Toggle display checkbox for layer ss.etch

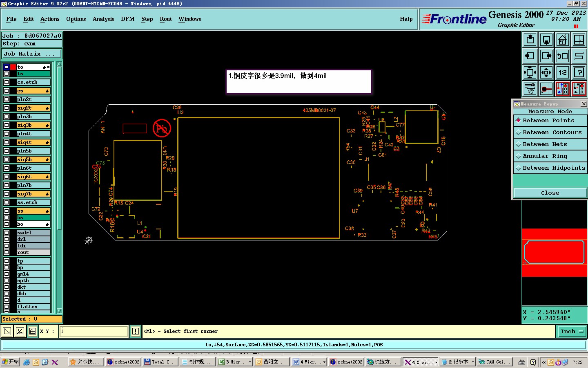(7, 202)
